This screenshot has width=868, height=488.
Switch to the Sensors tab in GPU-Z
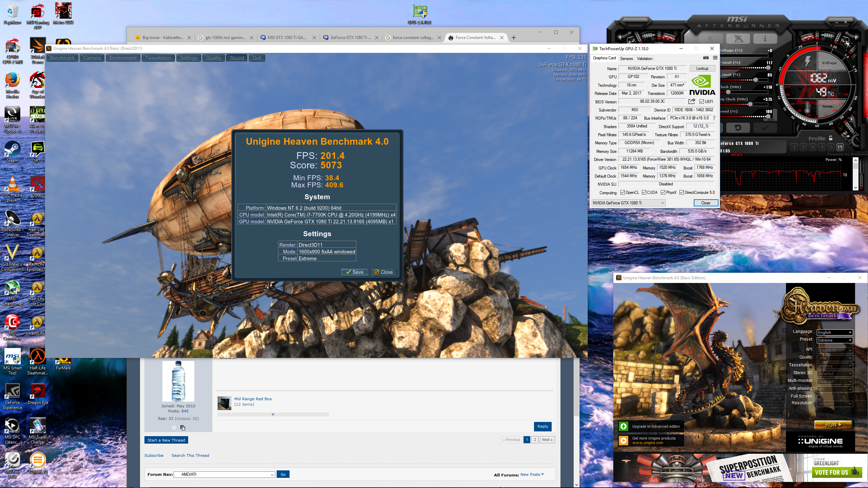click(x=626, y=58)
